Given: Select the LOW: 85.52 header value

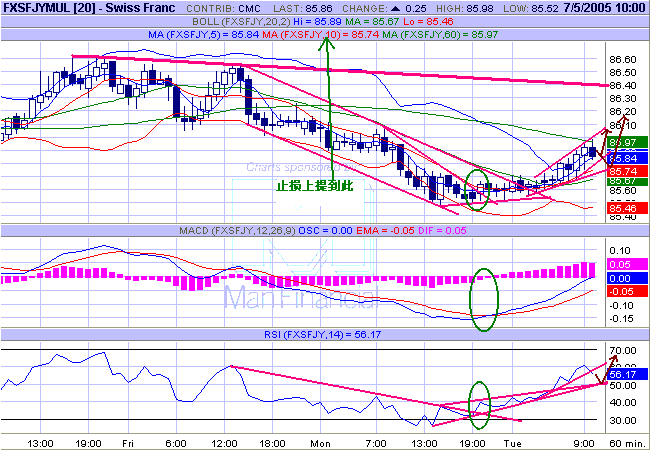Looking at the screenshot, I should [529, 9].
